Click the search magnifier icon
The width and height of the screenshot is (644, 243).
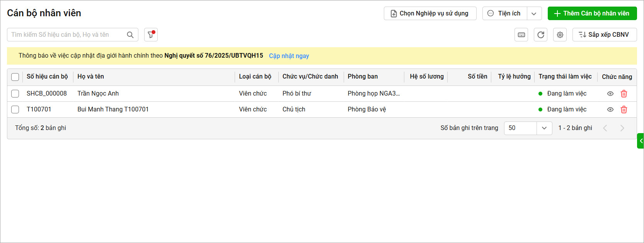point(130,35)
